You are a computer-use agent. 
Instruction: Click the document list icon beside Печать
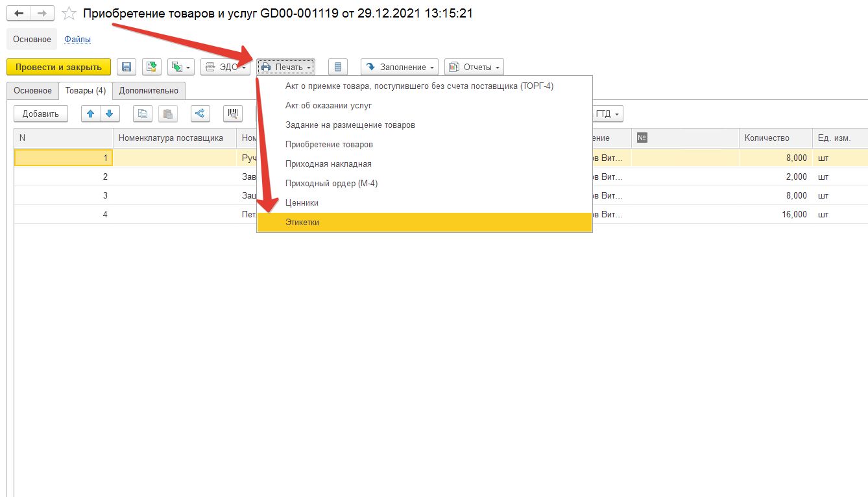[337, 67]
